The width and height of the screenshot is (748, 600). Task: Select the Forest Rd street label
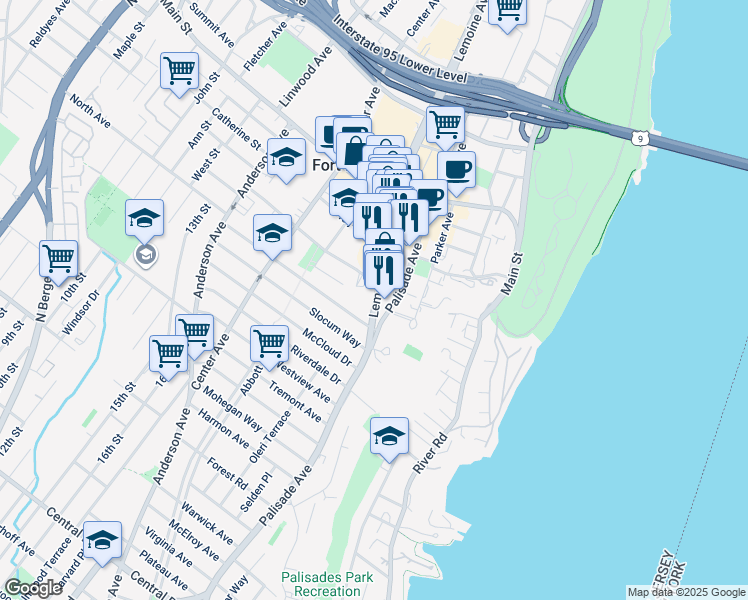[227, 474]
